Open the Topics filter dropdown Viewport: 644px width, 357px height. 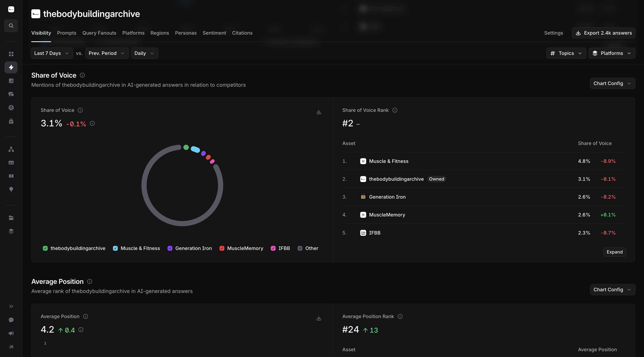(x=566, y=53)
